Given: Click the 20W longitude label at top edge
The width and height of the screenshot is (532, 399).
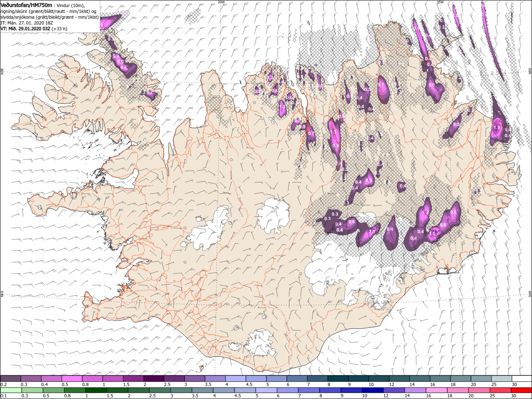Looking at the screenshot, I should click(221, 2).
